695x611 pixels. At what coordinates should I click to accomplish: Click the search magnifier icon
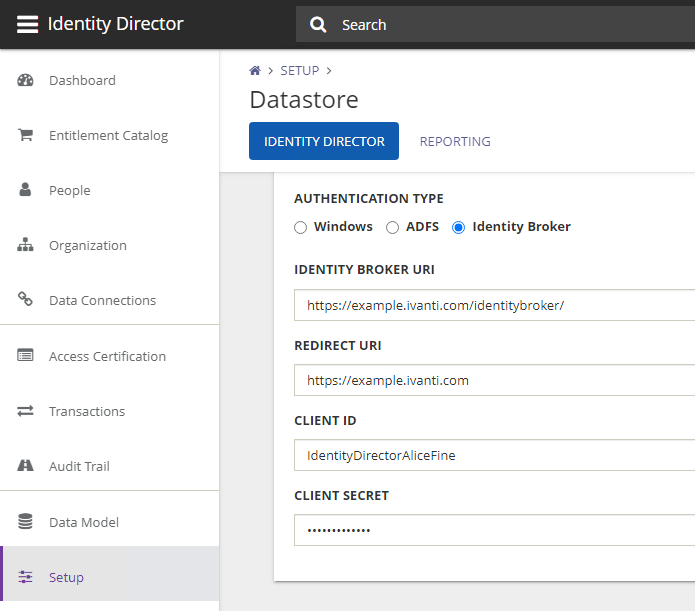(318, 25)
